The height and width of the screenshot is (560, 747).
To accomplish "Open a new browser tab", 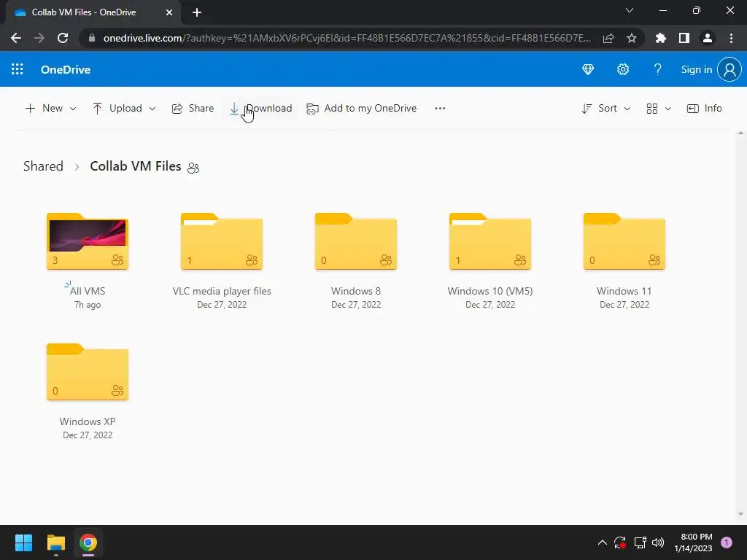I will [197, 12].
